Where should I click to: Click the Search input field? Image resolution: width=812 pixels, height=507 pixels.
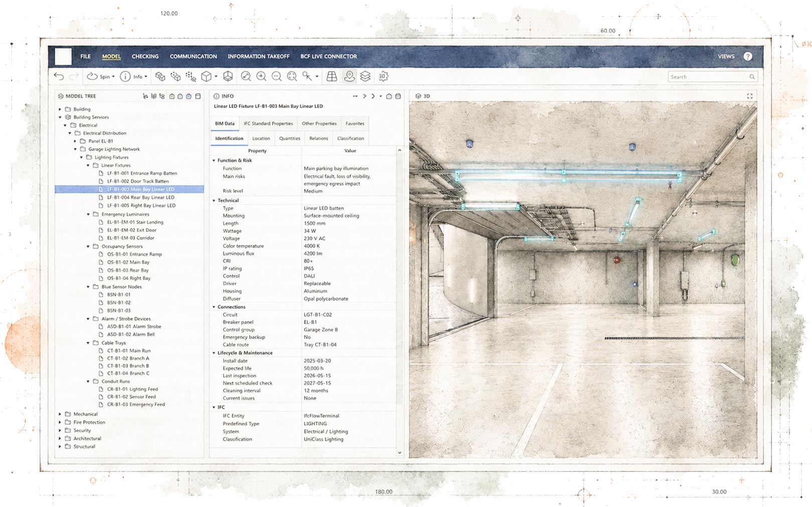point(712,77)
